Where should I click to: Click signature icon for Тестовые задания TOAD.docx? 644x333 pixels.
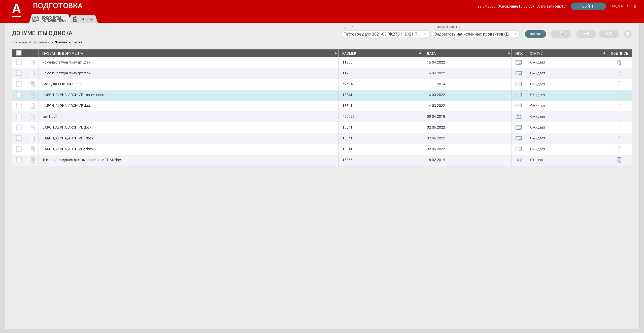pyautogui.click(x=619, y=160)
